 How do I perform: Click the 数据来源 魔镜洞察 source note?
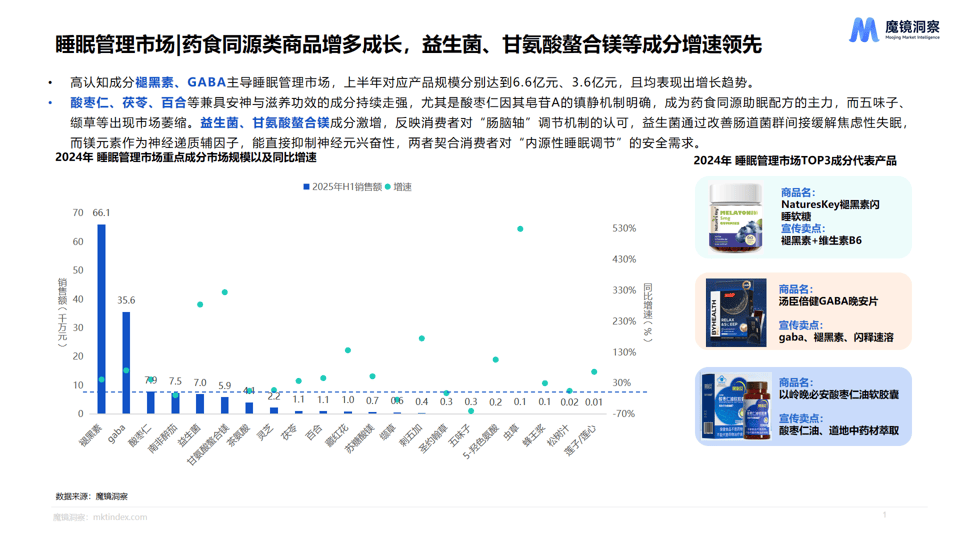91,496
